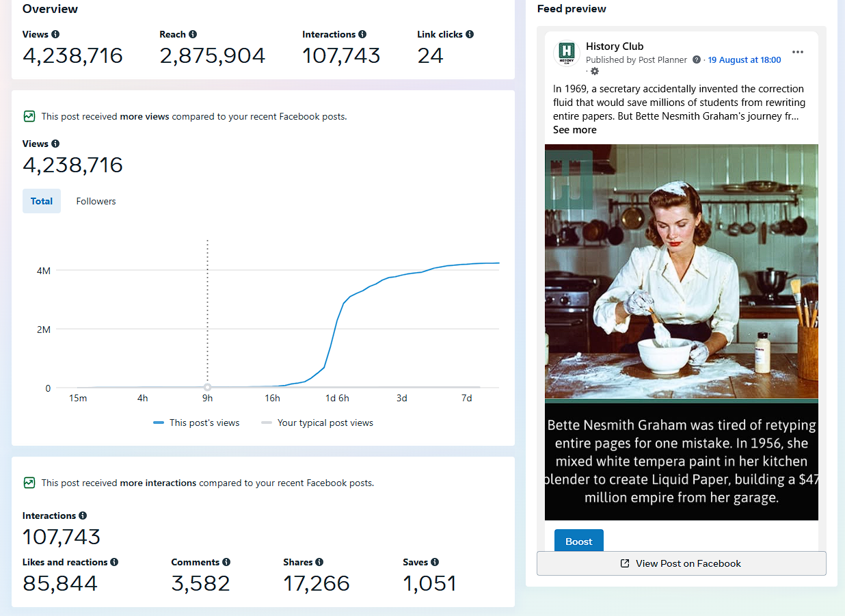Toggle This post's views legend item

click(197, 423)
